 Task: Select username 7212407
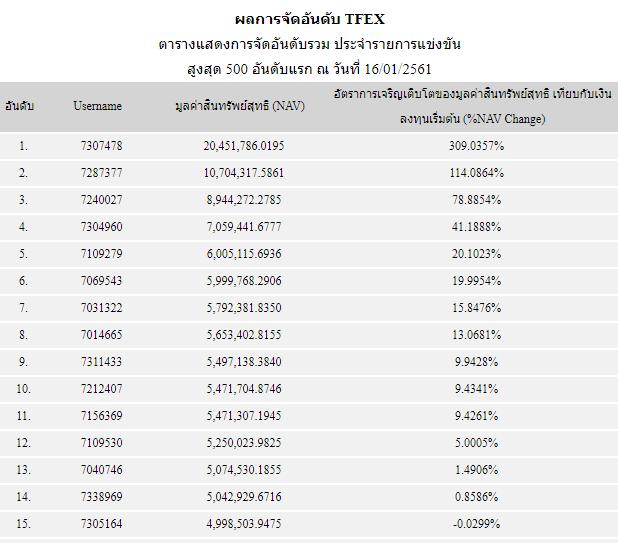click(102, 389)
